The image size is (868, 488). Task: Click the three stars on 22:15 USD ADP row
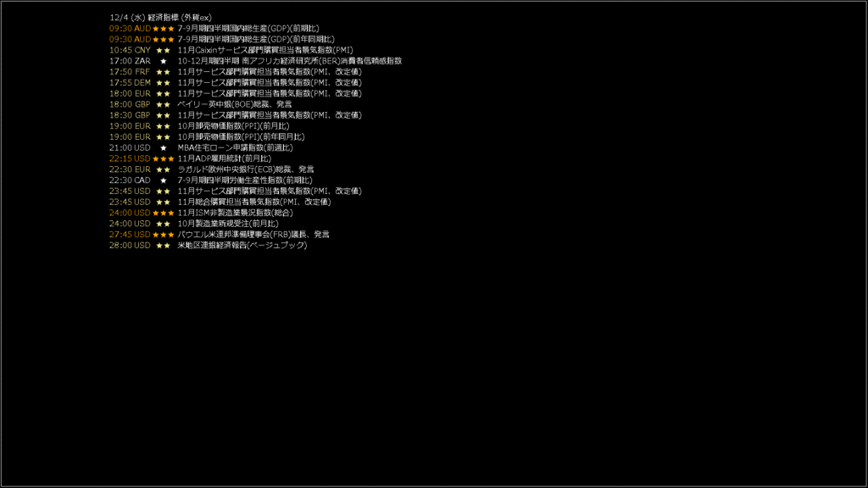click(164, 158)
